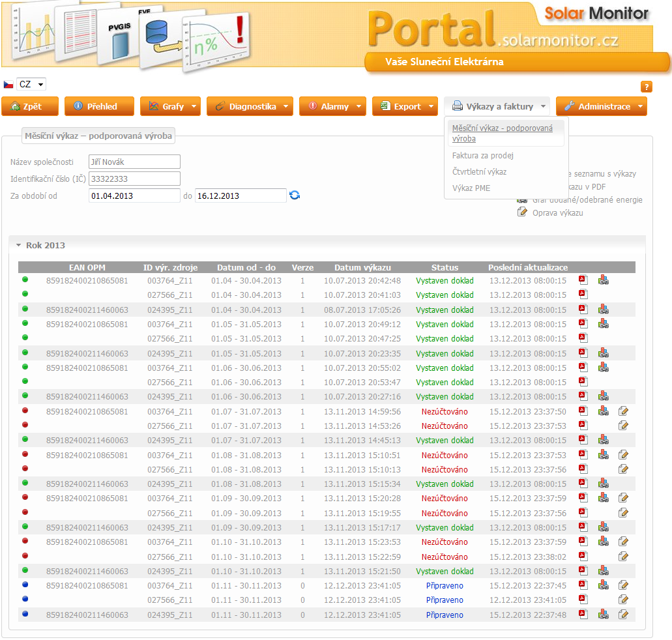Open PDF for 003764_Z11 April 2013 row
Viewport: 672px width, 640px height.
pyautogui.click(x=583, y=281)
